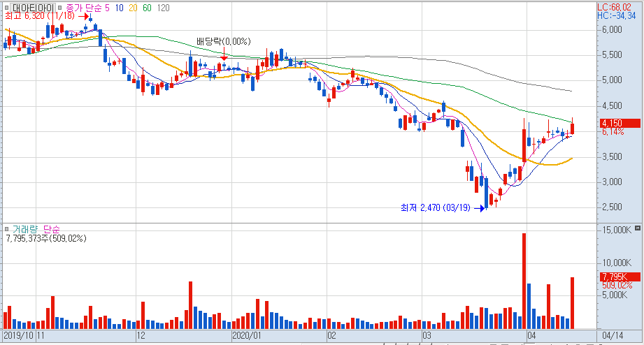Click the 6.14% change text
This screenshot has width=644, height=345.
point(613,132)
